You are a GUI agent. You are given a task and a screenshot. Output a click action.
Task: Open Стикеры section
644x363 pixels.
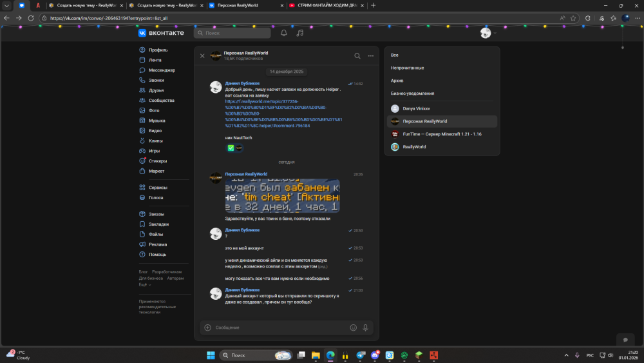(158, 161)
